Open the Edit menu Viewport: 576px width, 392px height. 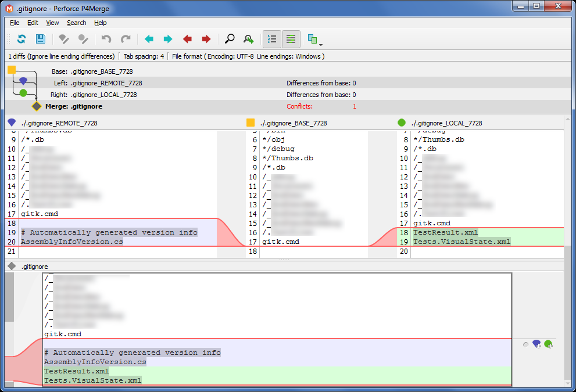[x=33, y=23]
